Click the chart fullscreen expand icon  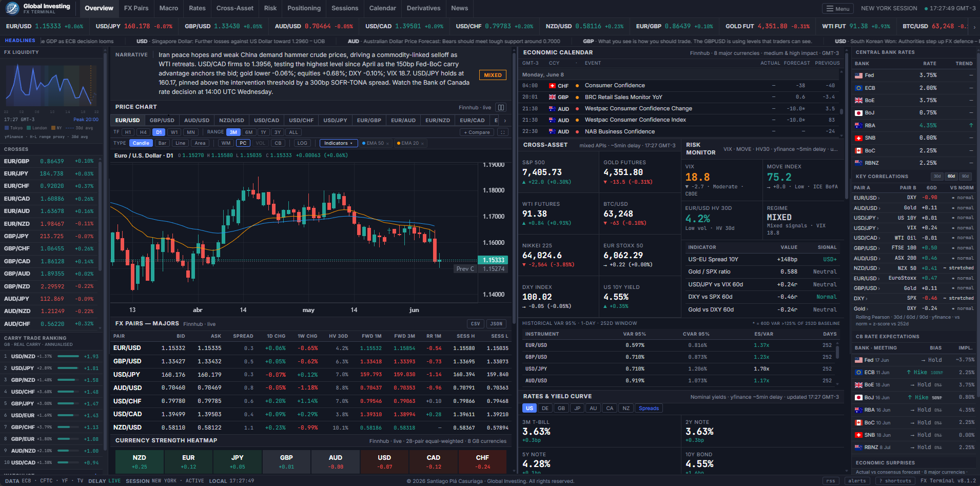[503, 132]
